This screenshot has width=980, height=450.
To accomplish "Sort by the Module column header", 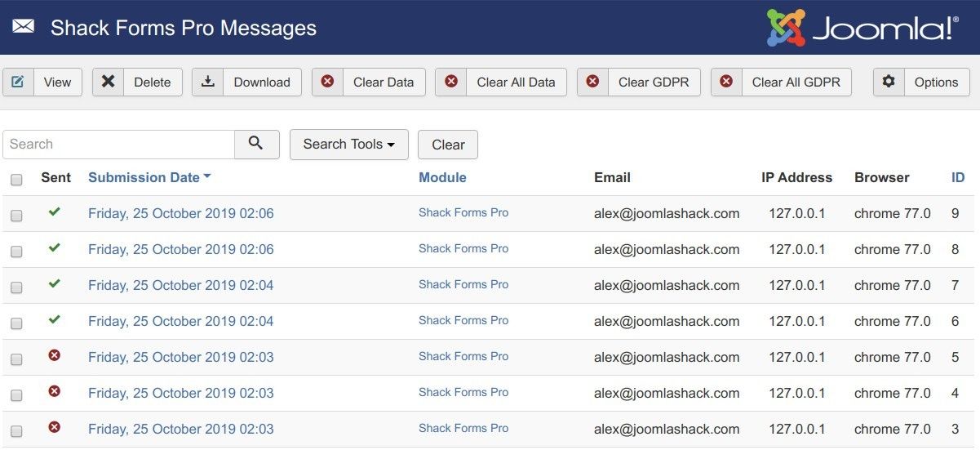I will click(x=442, y=177).
